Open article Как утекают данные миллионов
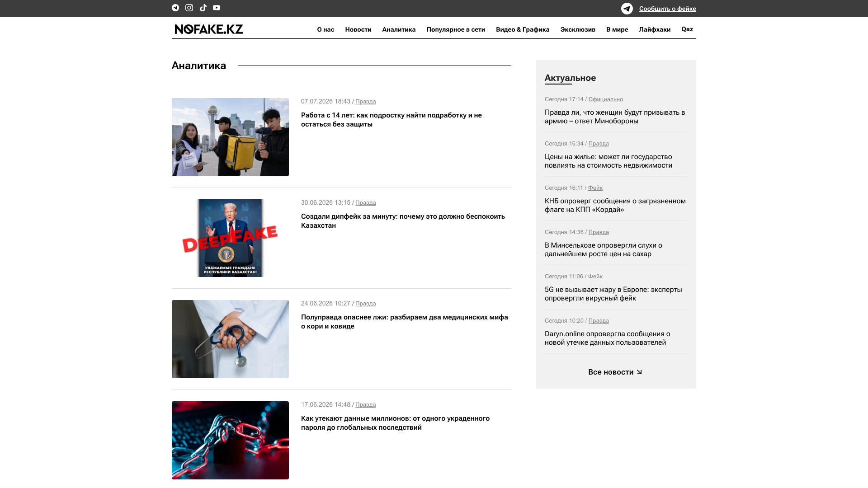The image size is (868, 488). coord(395,423)
